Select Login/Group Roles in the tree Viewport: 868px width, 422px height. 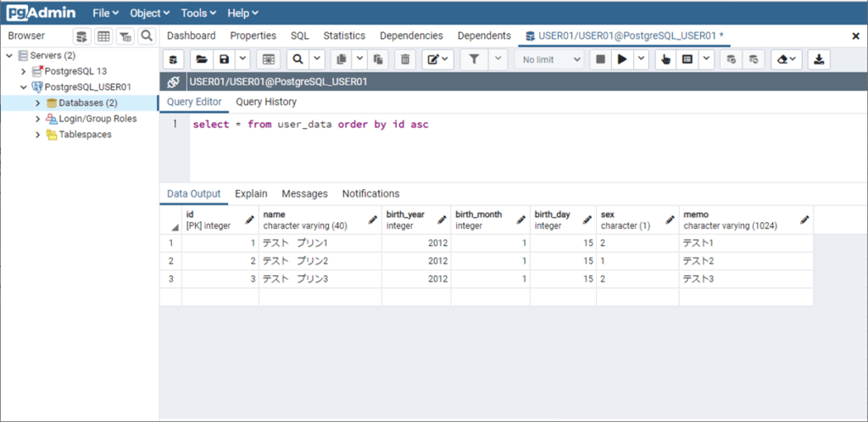point(97,119)
